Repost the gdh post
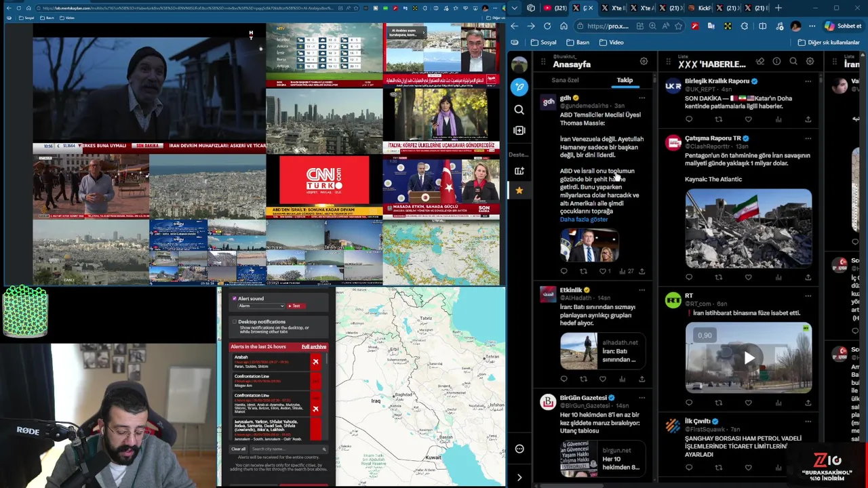 (583, 271)
